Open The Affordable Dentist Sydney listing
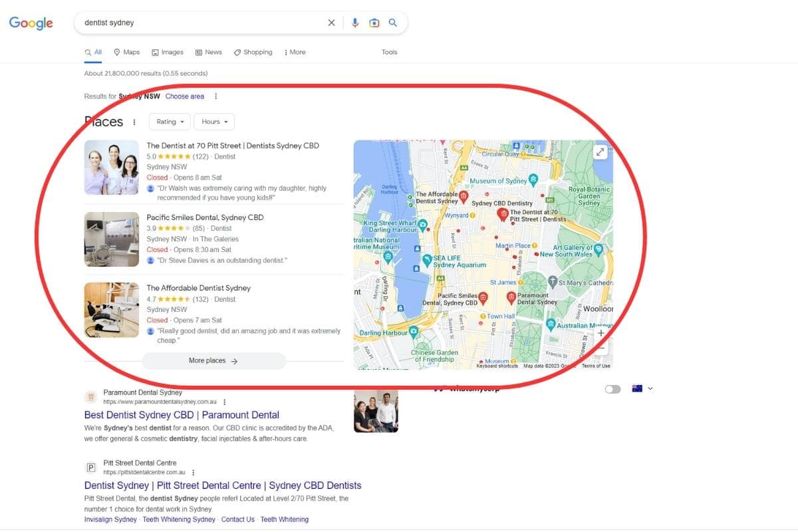Screen dimensions: 798x532 (x=198, y=288)
